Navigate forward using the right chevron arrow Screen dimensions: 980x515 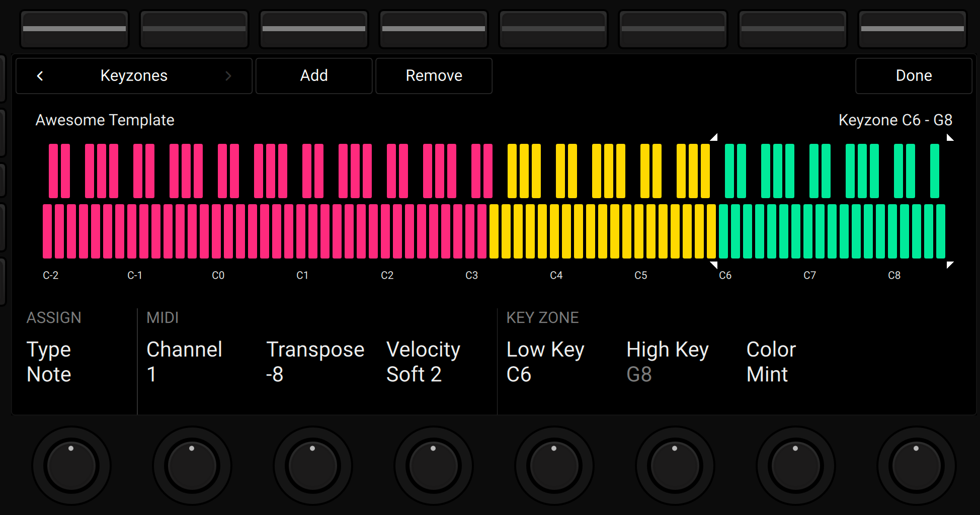click(228, 75)
